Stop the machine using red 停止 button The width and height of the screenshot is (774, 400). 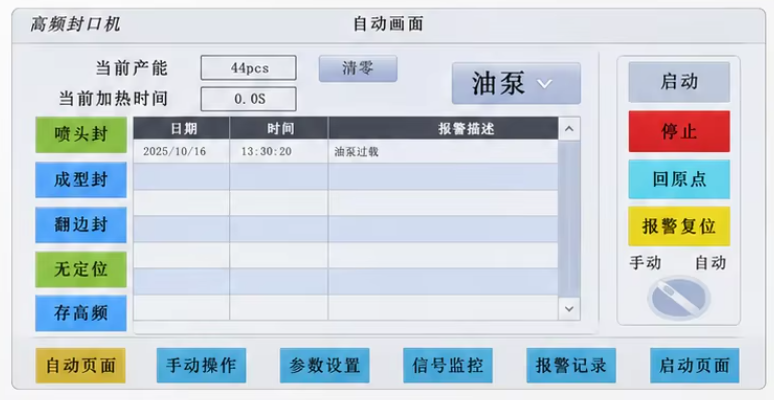coord(679,131)
